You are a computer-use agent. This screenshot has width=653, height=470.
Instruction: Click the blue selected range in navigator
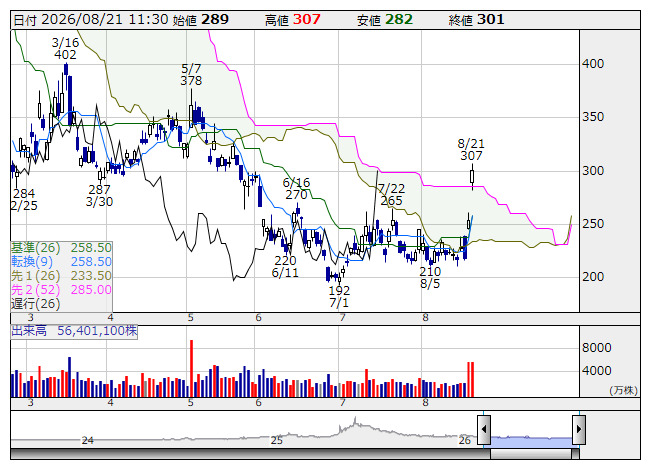pos(531,441)
